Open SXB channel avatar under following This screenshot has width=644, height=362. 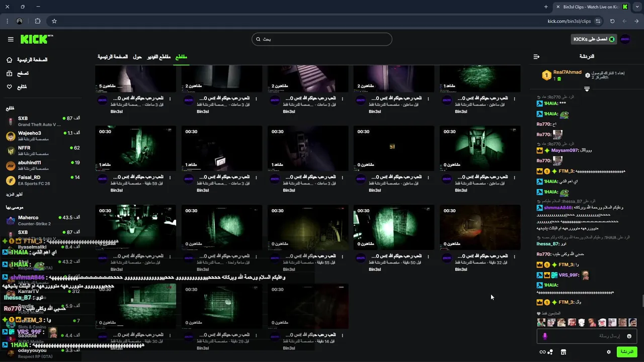[11, 121]
